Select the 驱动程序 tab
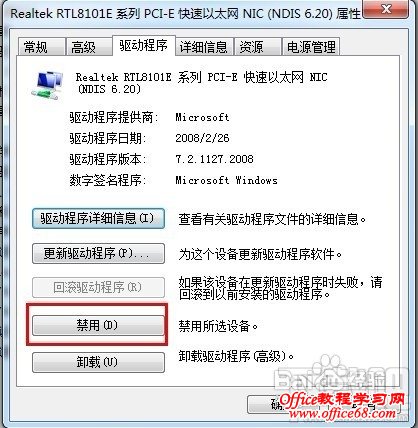The image size is (418, 428). [x=144, y=45]
